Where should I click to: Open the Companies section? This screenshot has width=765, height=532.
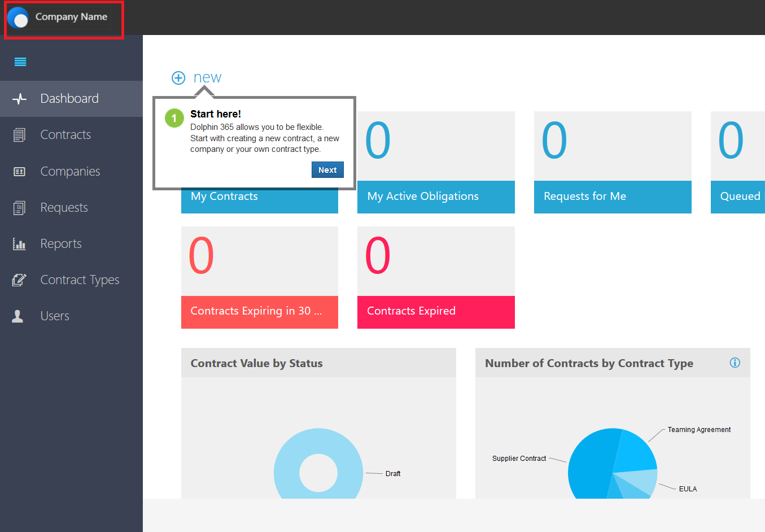[x=71, y=171]
